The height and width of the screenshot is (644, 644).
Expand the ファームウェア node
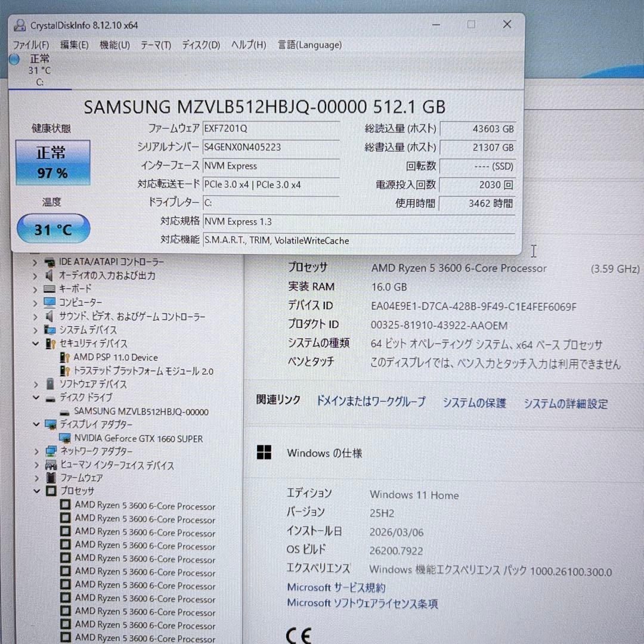37,478
